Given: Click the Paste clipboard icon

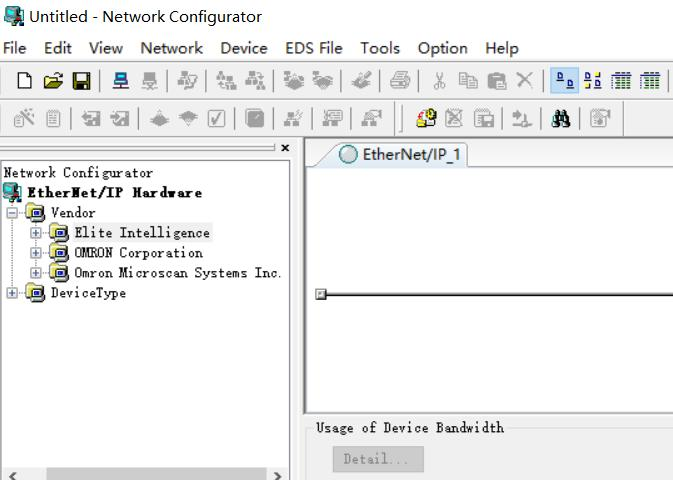Looking at the screenshot, I should pos(496,81).
